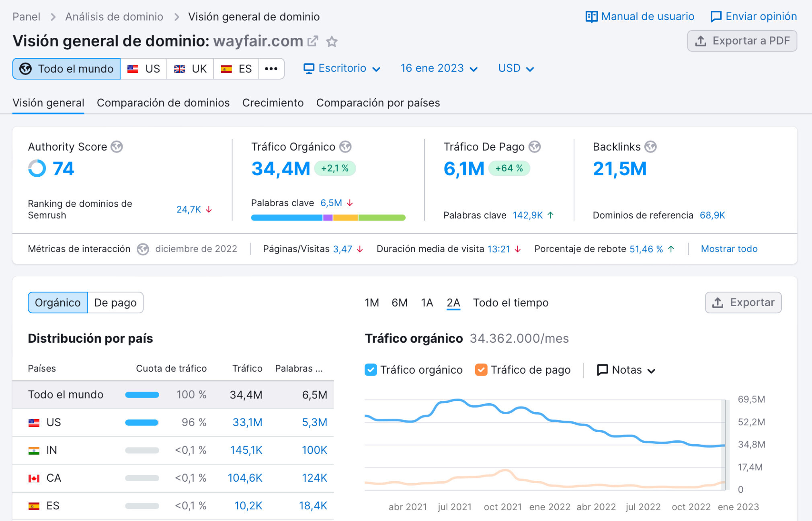Click the Enviar opinión speech bubble icon
812x521 pixels.
click(716, 17)
